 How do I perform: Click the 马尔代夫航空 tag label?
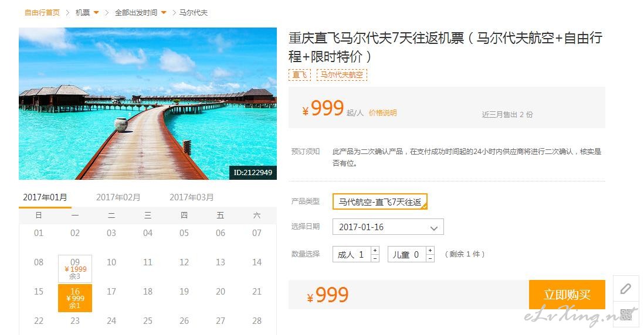[x=342, y=74]
